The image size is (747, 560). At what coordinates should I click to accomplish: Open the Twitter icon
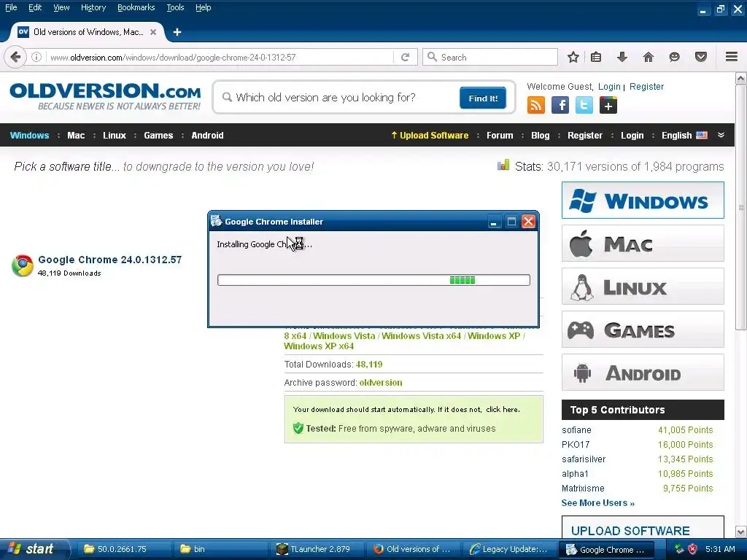point(584,105)
